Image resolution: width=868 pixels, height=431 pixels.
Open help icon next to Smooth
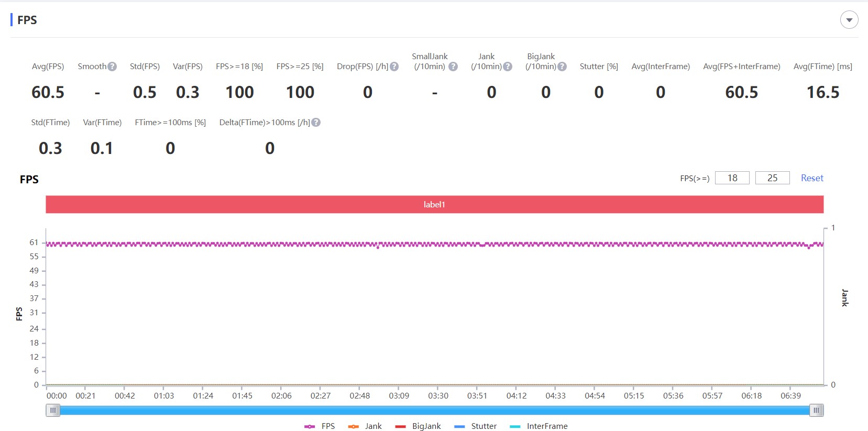click(x=112, y=67)
